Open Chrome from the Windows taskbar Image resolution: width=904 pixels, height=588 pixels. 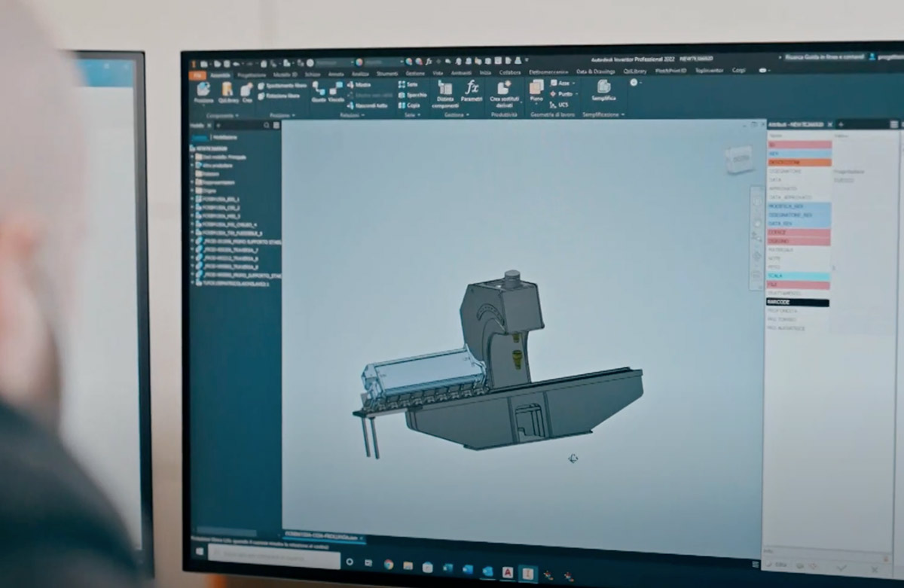[x=389, y=564]
